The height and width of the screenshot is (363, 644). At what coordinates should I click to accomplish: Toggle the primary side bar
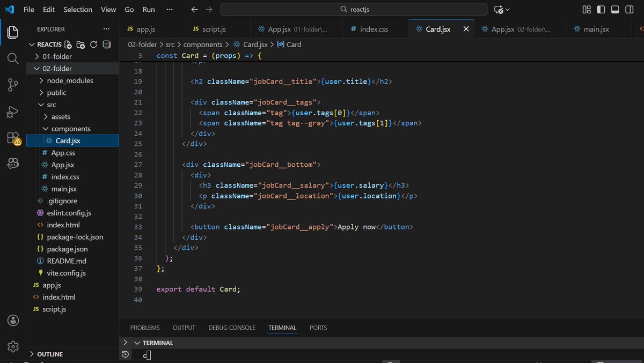601,10
